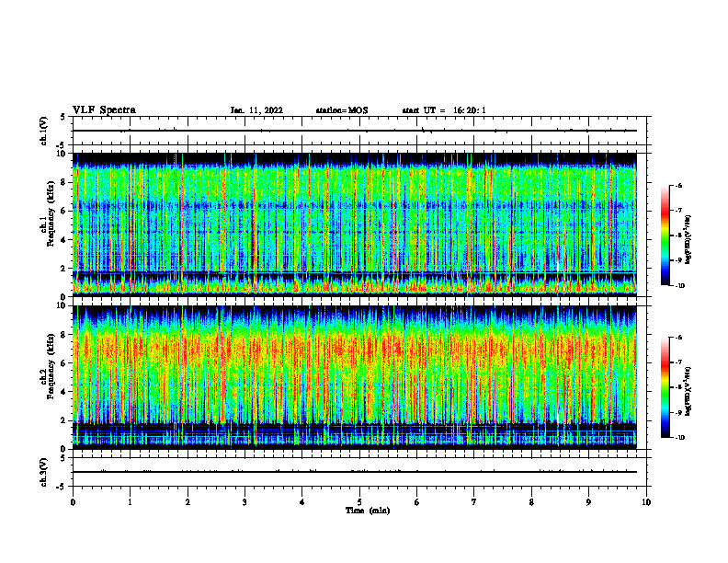The image size is (728, 563).
Task: Click the "-5" tick on ch.3(V) axis
Action: (62, 487)
